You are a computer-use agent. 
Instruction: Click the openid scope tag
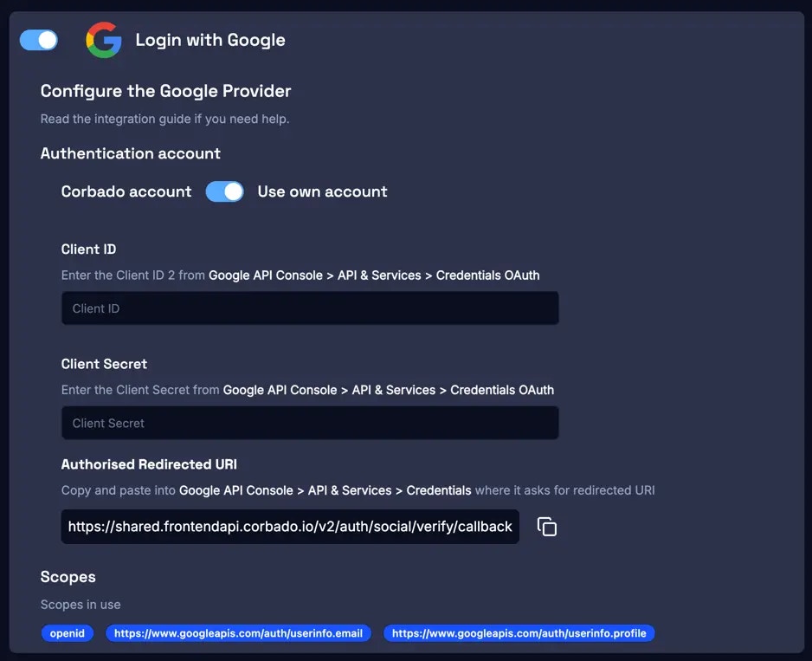(68, 633)
